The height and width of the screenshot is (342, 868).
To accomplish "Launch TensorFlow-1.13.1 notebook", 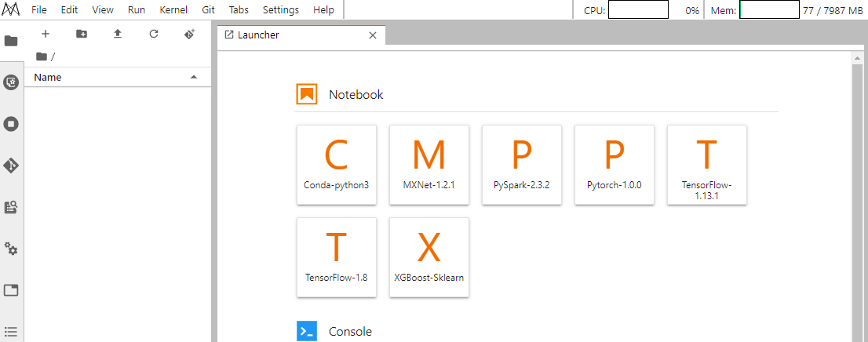I will coord(707,165).
